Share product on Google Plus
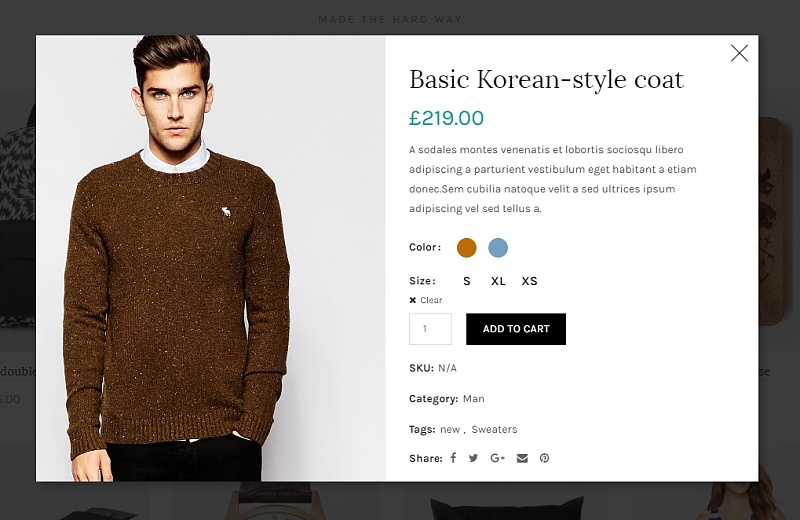800x520 pixels. (x=497, y=458)
